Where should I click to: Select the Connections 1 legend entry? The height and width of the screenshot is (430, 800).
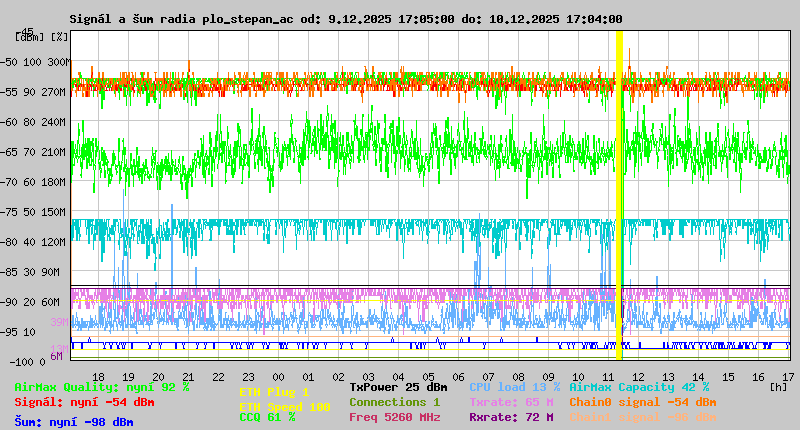(x=394, y=402)
